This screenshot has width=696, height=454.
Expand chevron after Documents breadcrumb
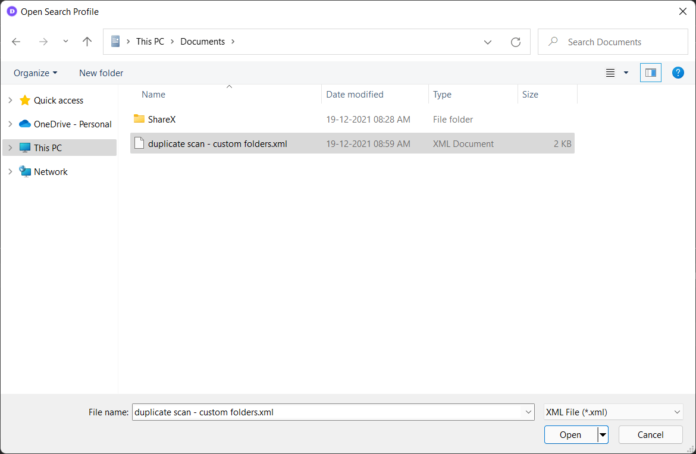coord(233,42)
